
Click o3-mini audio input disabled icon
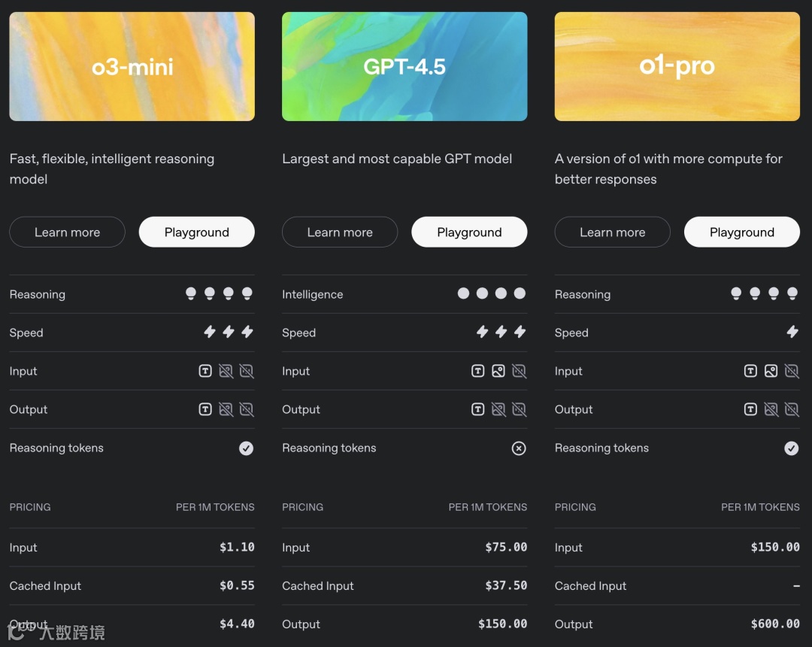(x=247, y=371)
